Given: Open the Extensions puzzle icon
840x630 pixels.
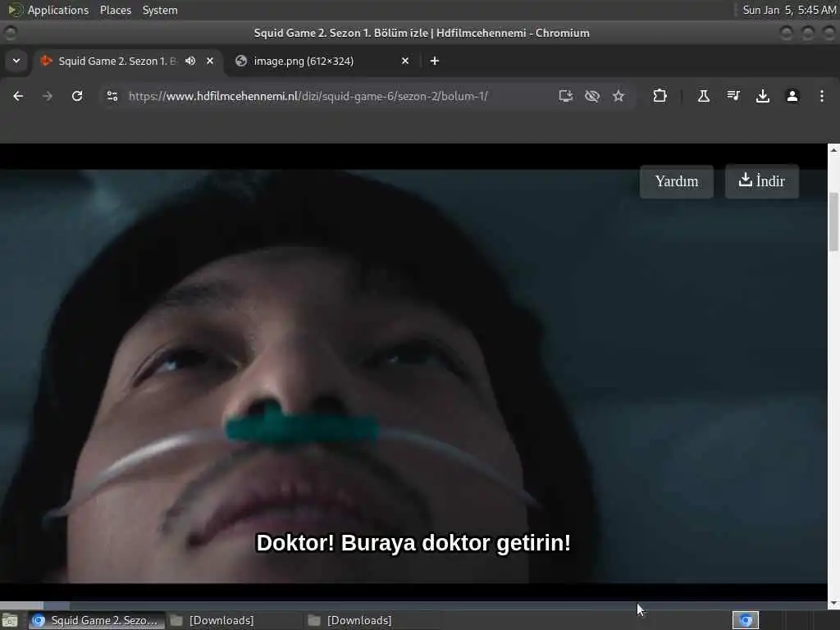Looking at the screenshot, I should tap(660, 96).
